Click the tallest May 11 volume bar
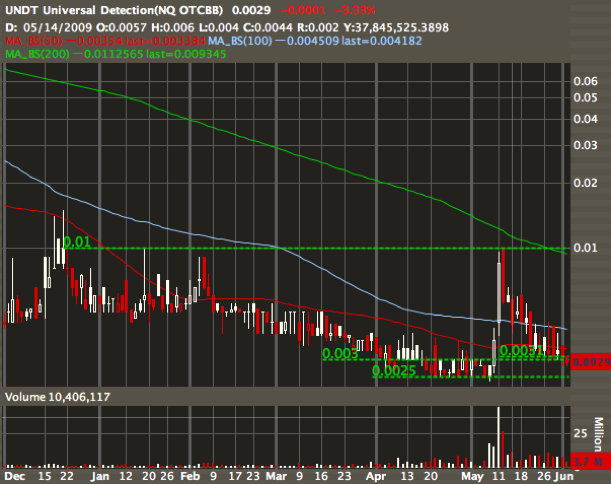This screenshot has width=611, height=484. click(498, 437)
